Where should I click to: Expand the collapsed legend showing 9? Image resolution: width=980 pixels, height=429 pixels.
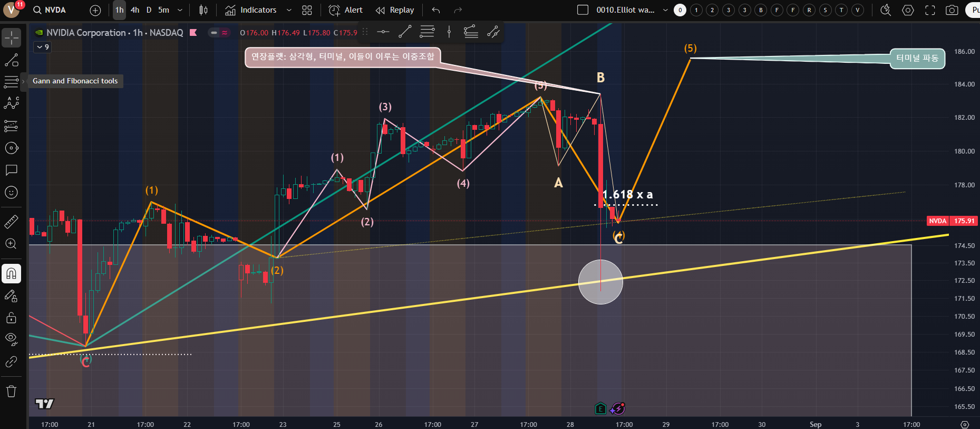[43, 47]
